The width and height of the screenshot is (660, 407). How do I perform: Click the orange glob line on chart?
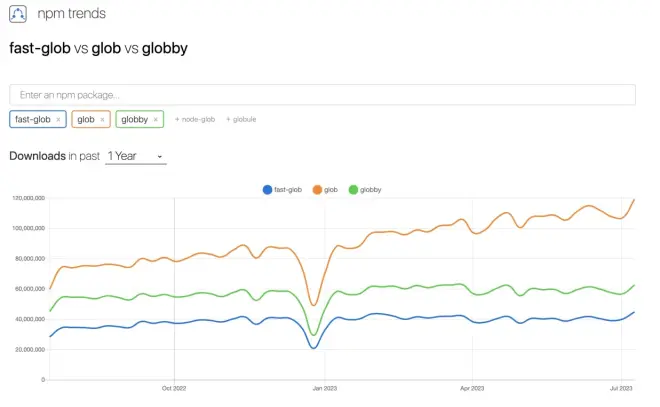tap(400, 231)
